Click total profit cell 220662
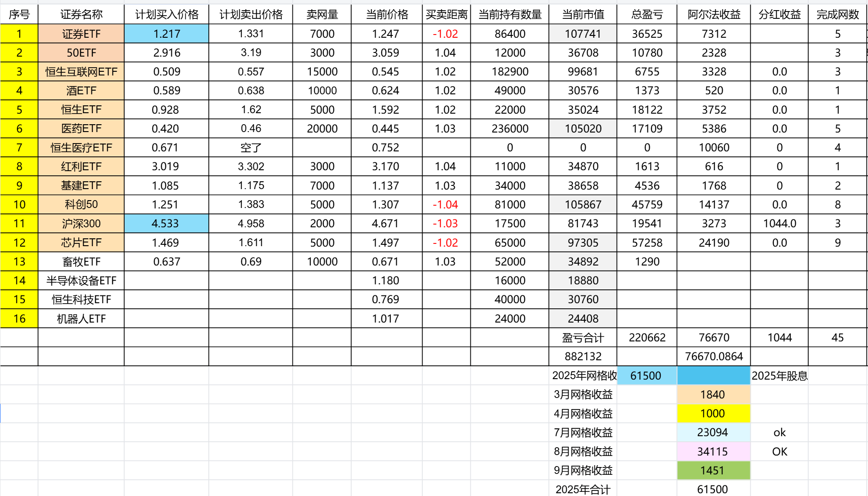The width and height of the screenshot is (868, 496). coord(647,338)
